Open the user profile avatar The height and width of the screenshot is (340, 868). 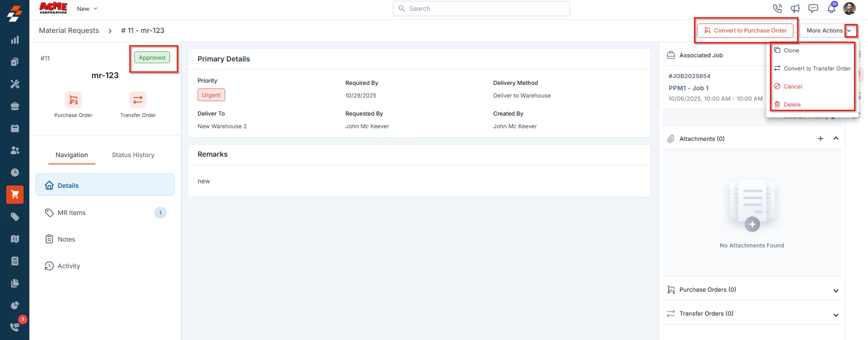click(849, 9)
